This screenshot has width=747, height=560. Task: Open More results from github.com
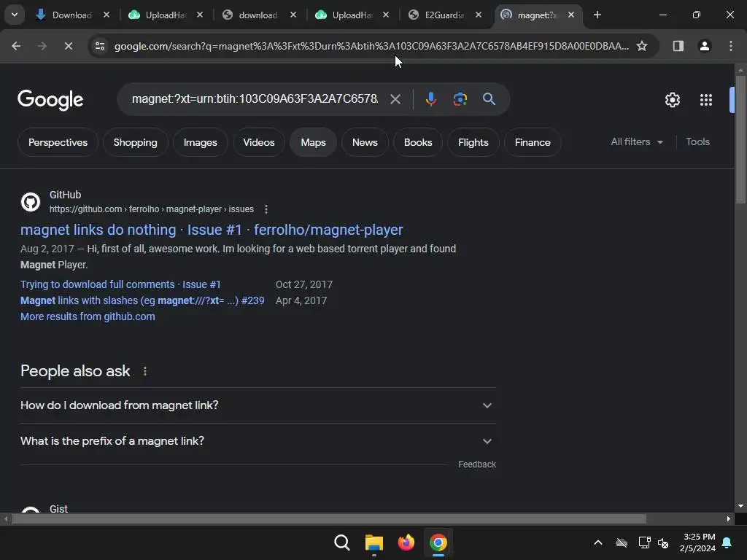coord(88,316)
